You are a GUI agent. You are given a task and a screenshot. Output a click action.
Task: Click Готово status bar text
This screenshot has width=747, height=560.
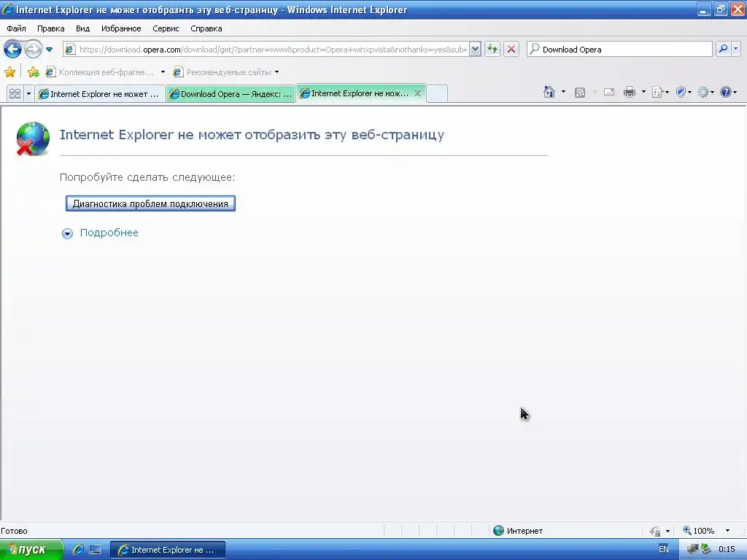[15, 531]
